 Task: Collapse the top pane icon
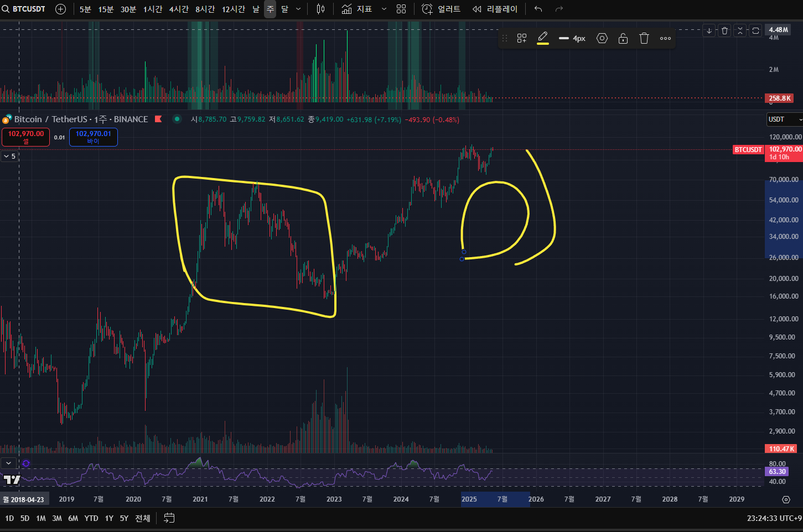[740, 30]
